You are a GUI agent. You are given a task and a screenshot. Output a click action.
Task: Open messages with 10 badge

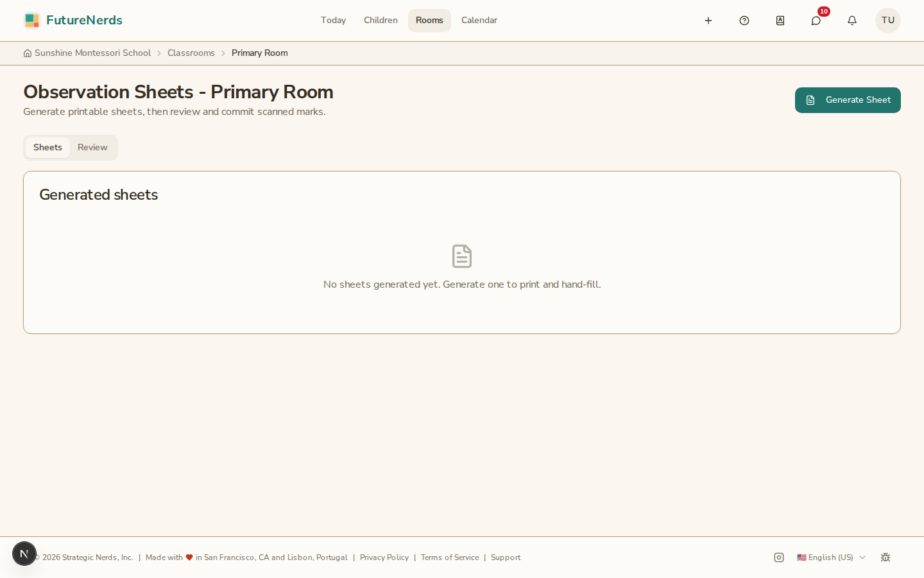tap(816, 21)
